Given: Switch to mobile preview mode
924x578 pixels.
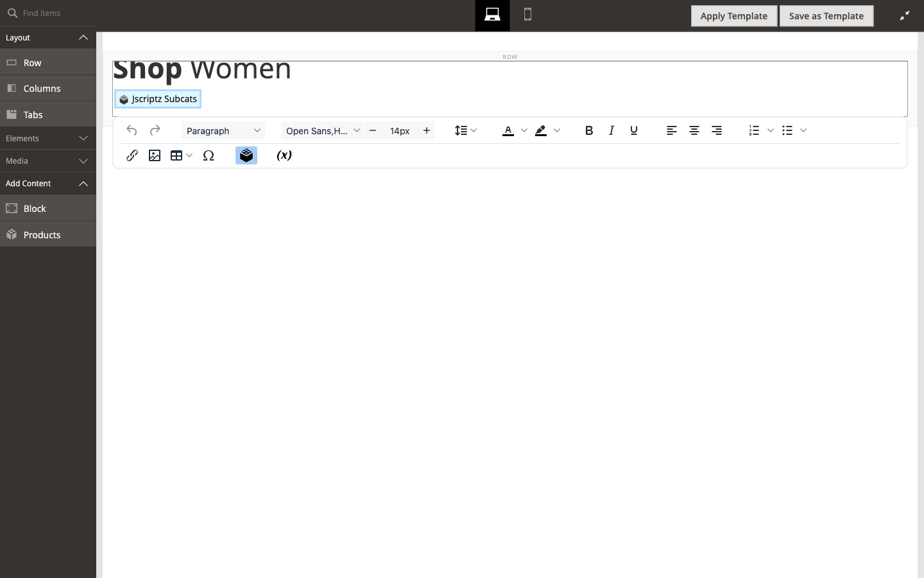Looking at the screenshot, I should pos(527,14).
